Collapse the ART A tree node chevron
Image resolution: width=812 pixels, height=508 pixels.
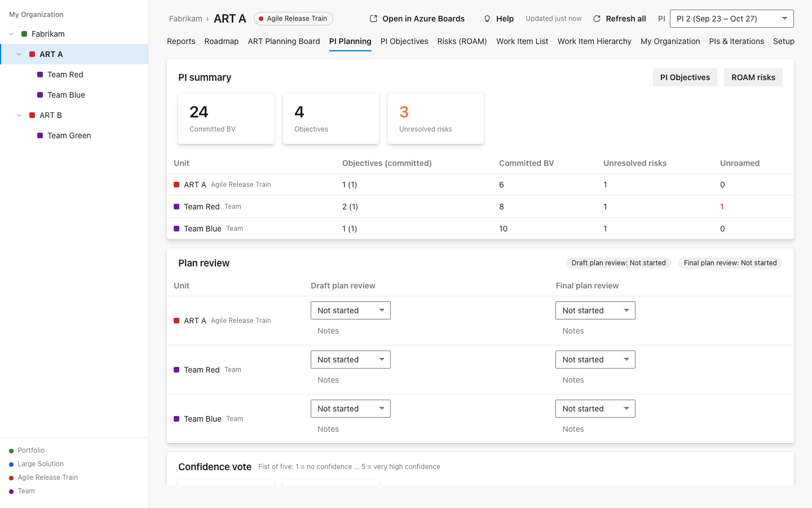click(x=19, y=54)
